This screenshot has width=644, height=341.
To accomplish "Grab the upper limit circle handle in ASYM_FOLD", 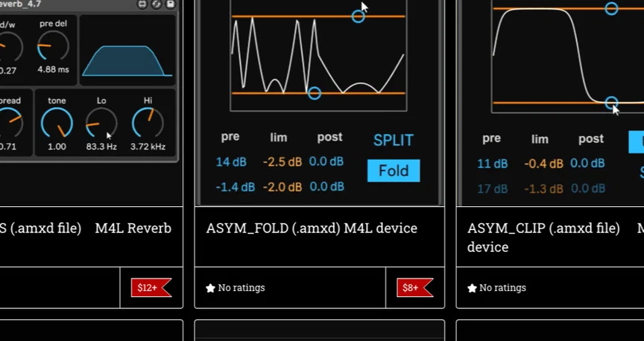I will (x=358, y=16).
